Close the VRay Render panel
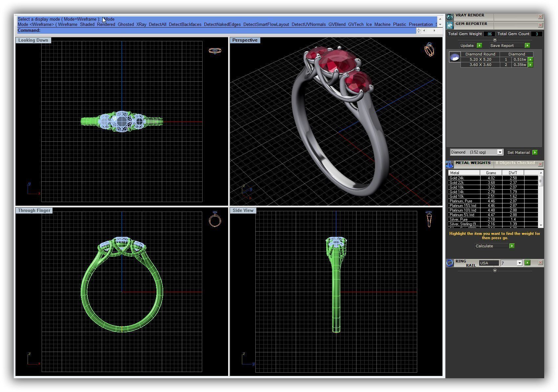This screenshot has height=392, width=558. coord(540,16)
